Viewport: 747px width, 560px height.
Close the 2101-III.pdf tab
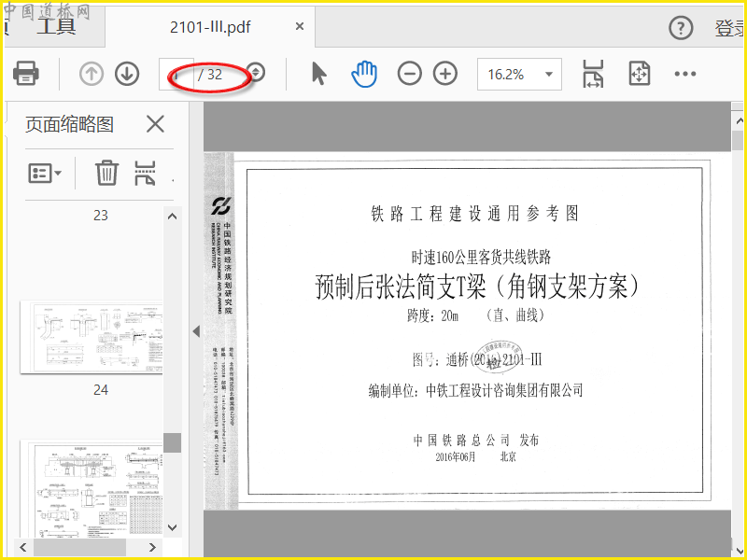(x=300, y=26)
